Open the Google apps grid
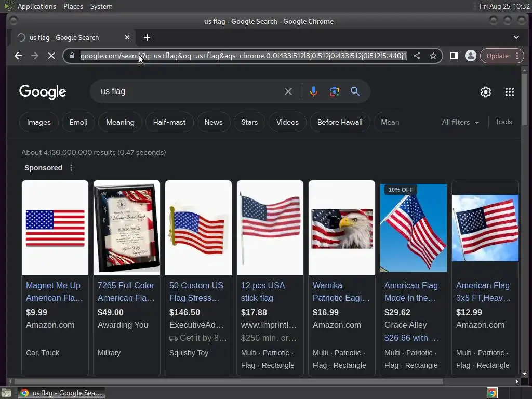 click(510, 92)
